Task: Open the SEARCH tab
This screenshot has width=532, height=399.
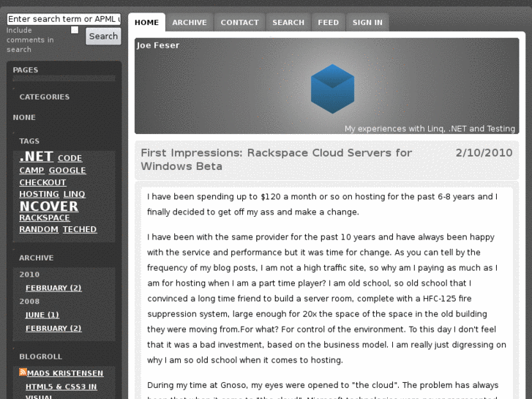Action: click(288, 23)
